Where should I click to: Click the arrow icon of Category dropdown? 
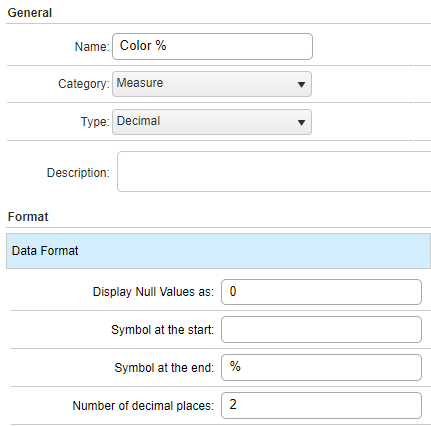[x=301, y=85]
